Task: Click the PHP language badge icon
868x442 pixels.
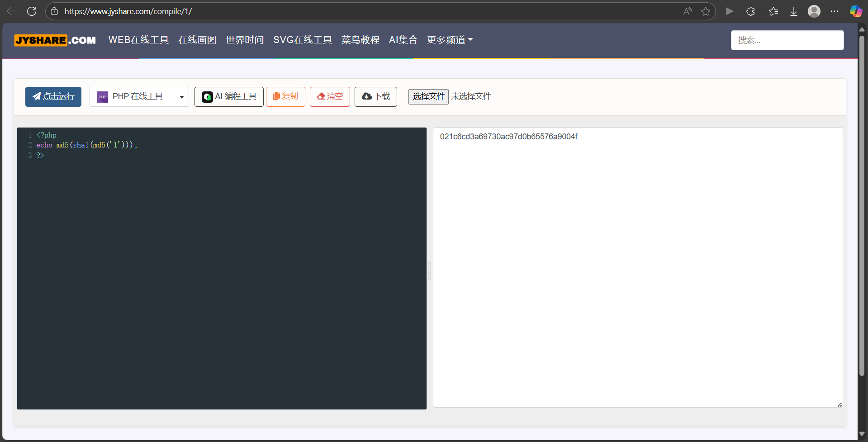Action: [102, 96]
